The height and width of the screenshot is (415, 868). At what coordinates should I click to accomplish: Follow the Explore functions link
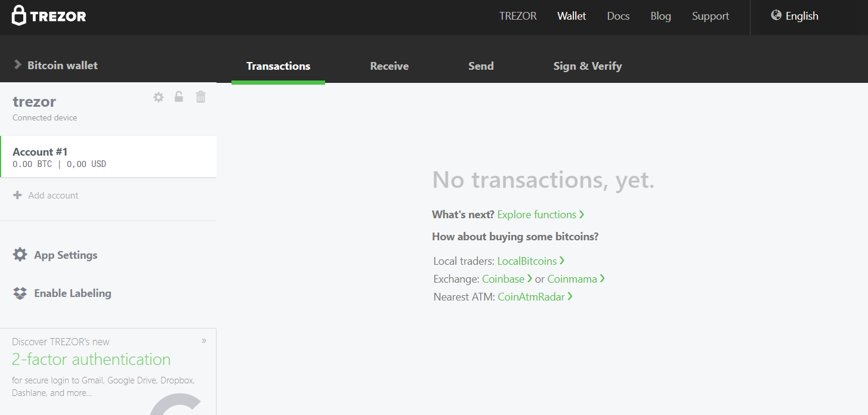click(540, 215)
